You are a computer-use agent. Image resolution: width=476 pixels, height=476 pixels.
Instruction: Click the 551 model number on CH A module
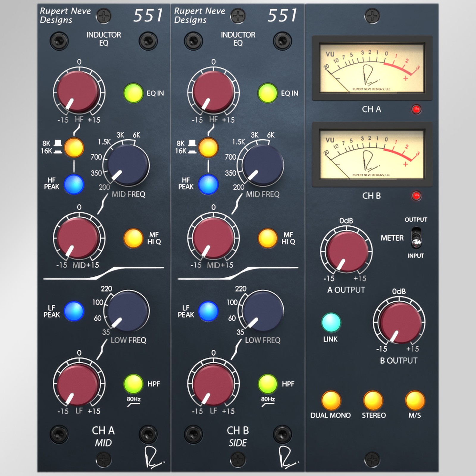click(148, 15)
